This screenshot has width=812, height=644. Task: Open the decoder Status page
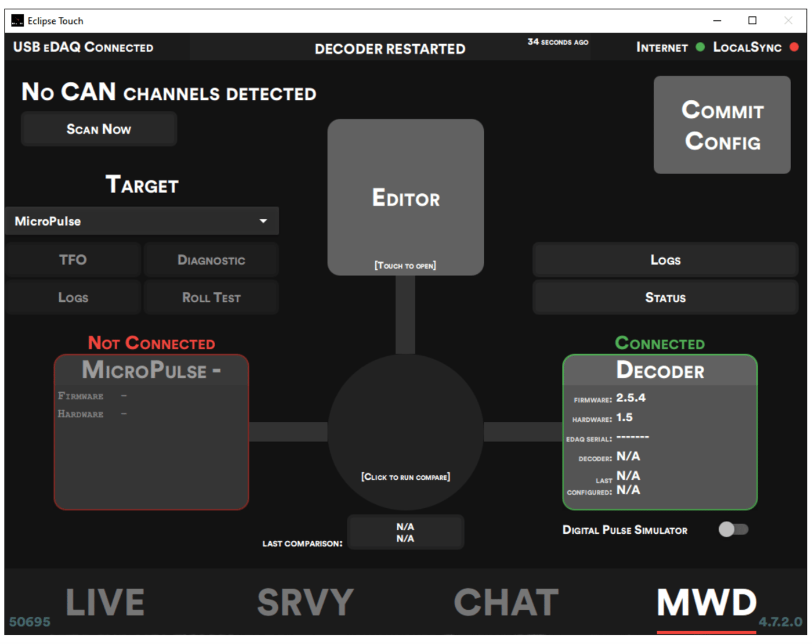(665, 298)
